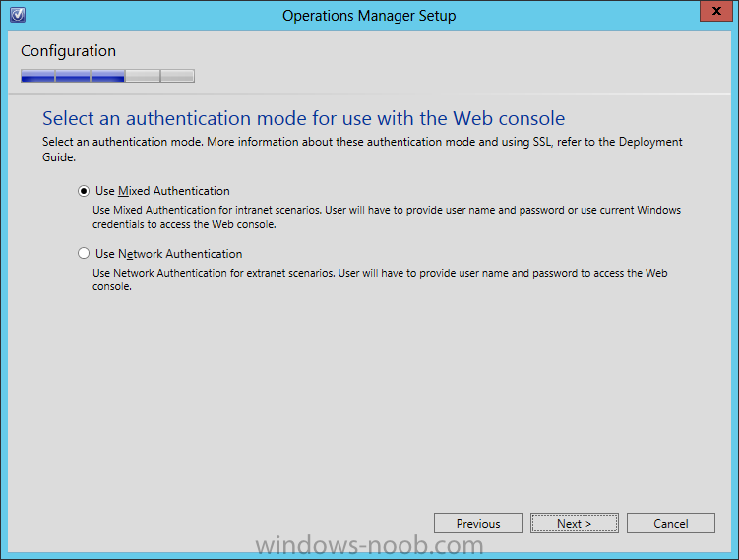This screenshot has width=739, height=560.
Task: Click the Mixed Authentication intranet description text
Action: 387,217
